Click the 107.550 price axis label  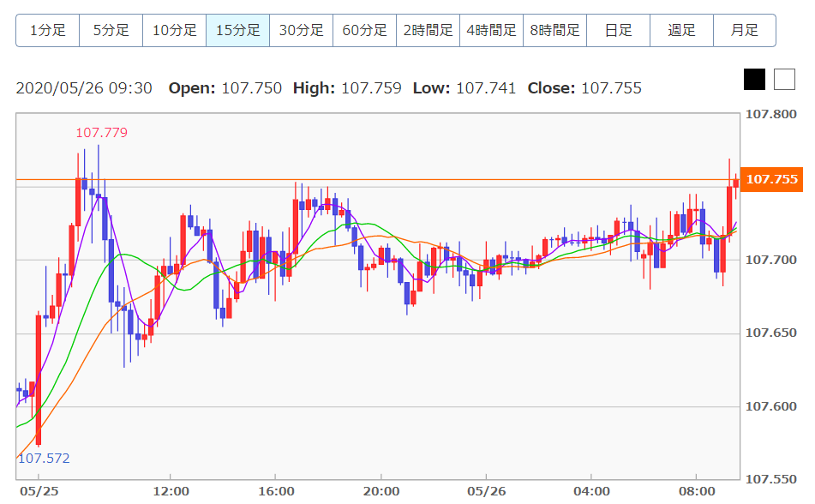pyautogui.click(x=771, y=479)
